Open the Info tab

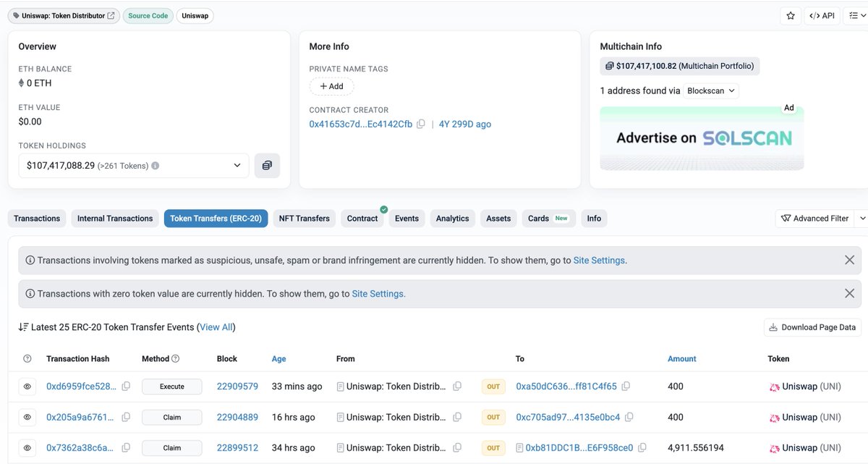coord(594,219)
